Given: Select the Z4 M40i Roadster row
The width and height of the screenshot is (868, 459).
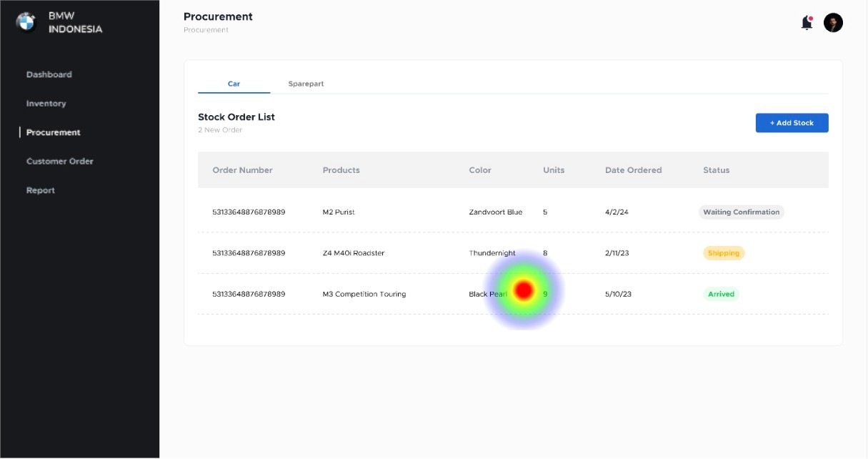Looking at the screenshot, I should click(x=513, y=253).
